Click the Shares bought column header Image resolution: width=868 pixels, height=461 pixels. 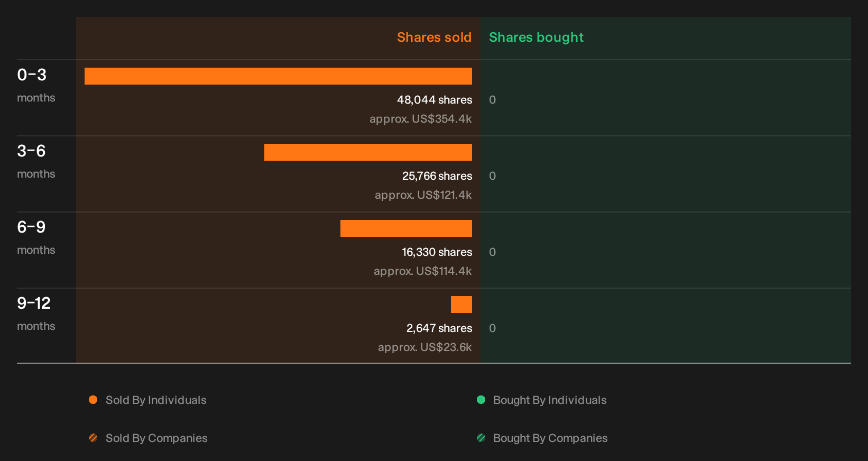(536, 38)
